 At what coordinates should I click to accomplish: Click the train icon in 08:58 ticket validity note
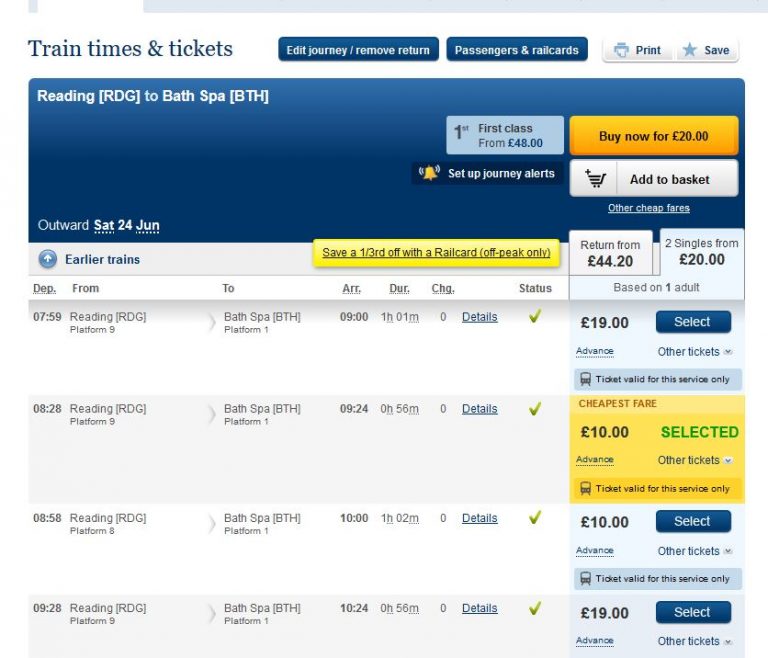pyautogui.click(x=585, y=579)
